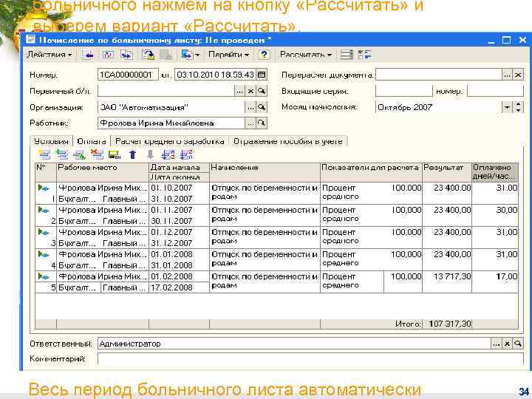532x399 pixels.
Task: Open the Ответственный lookup magnifier
Action: coord(518,344)
